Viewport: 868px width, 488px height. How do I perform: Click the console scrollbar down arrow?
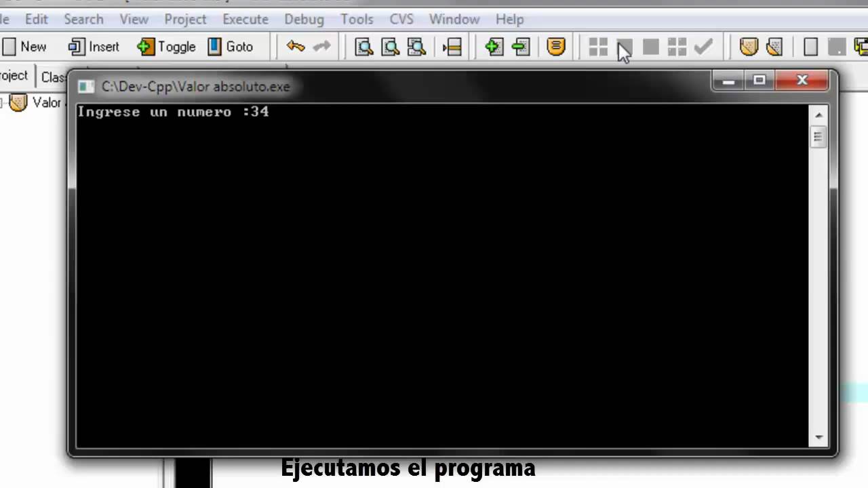pyautogui.click(x=818, y=438)
